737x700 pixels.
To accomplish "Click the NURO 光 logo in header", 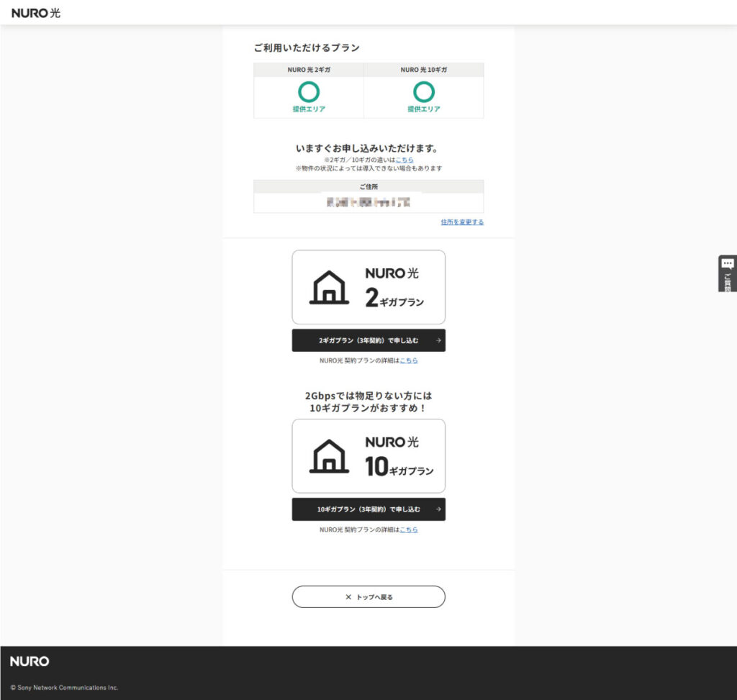I will 36,13.
